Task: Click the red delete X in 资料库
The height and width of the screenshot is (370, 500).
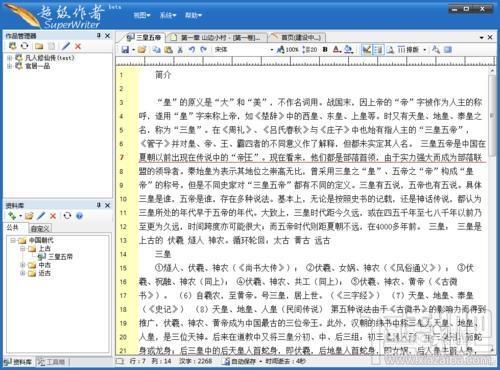Action: pos(53,216)
